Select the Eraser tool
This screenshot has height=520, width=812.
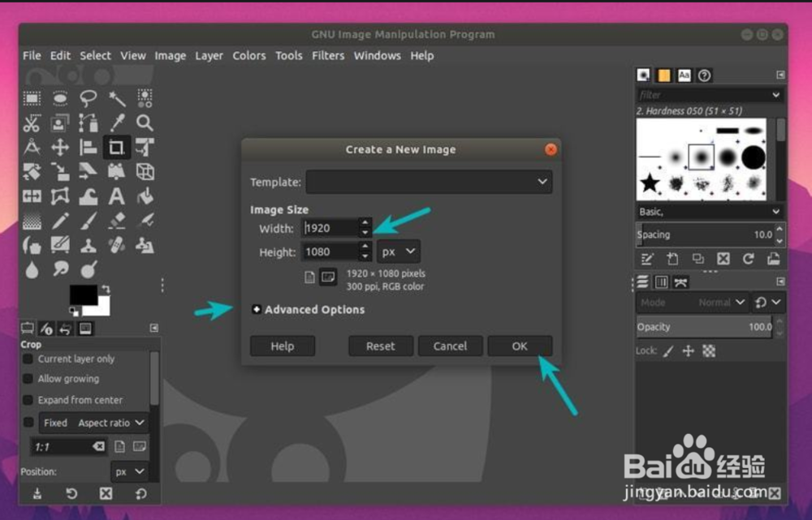117,221
